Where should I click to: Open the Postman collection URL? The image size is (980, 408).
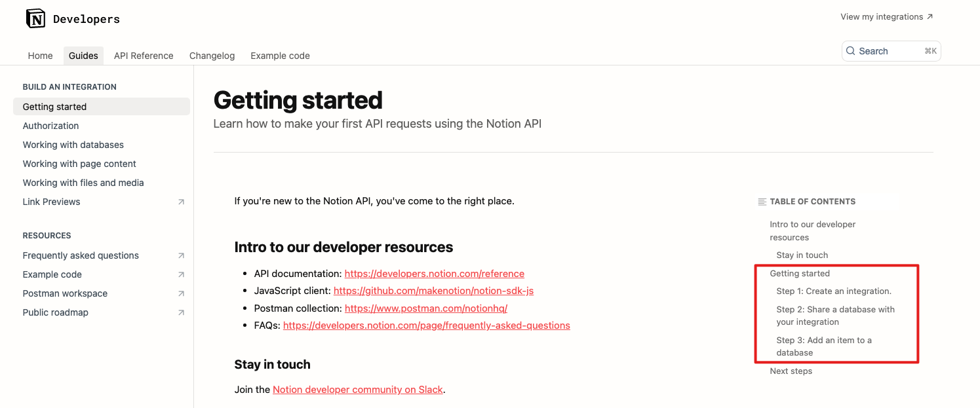425,308
